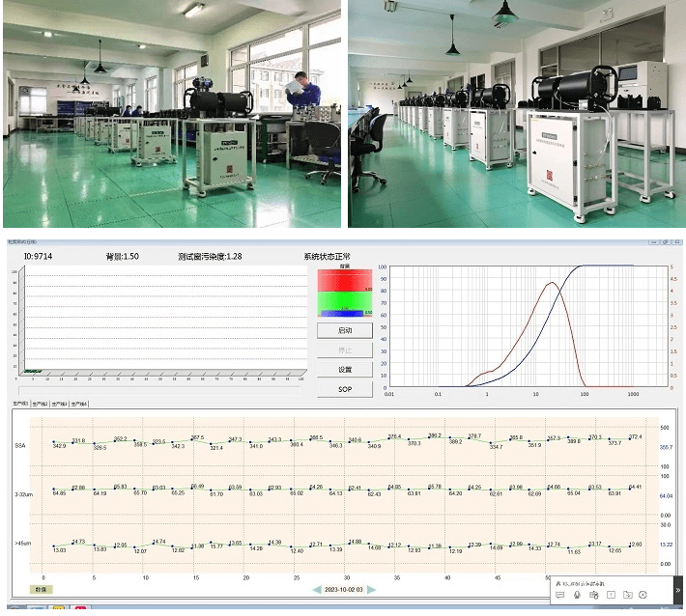Click the gear icon in input toolbar

643,594
